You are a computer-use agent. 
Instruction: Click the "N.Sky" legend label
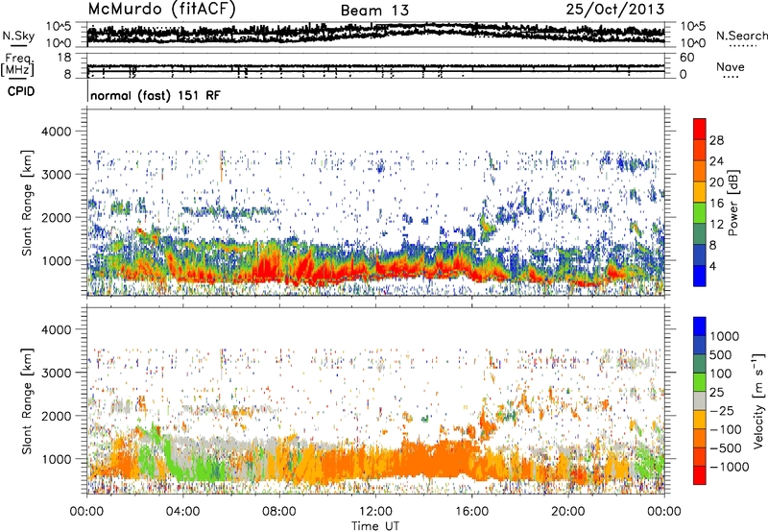(18, 36)
